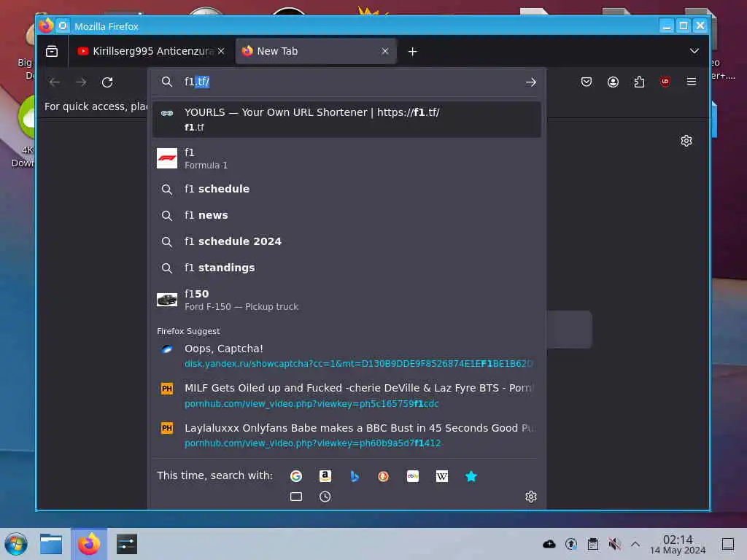This screenshot has width=747, height=560.
Task: Open the uBlock Origin extension
Action: (665, 82)
